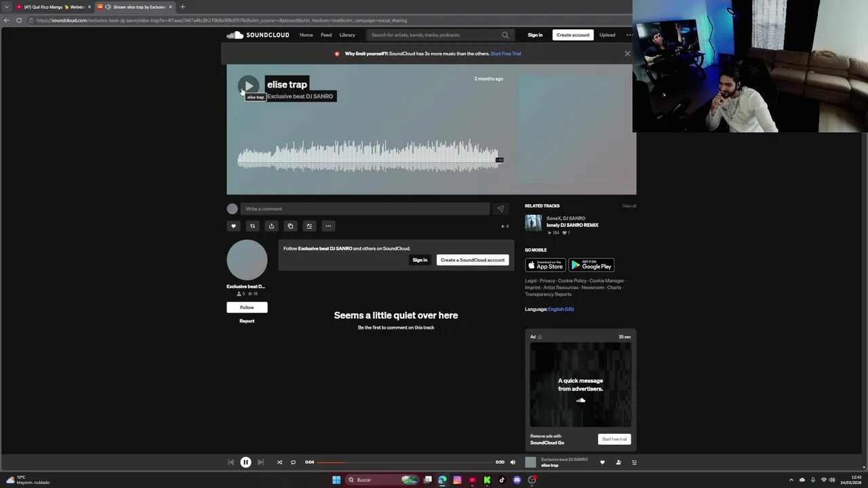Click View all in Related Tracks
Screen dimensions: 868x488
click(629, 206)
